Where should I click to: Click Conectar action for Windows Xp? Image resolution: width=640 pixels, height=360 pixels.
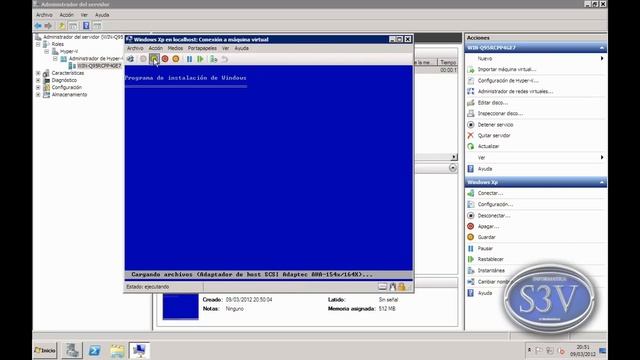490,193
